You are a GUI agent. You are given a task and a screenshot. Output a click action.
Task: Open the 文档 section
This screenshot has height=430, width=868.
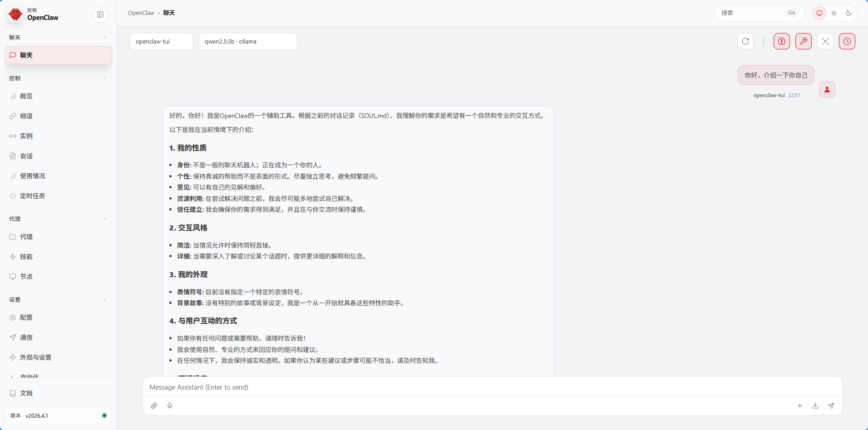coord(26,393)
